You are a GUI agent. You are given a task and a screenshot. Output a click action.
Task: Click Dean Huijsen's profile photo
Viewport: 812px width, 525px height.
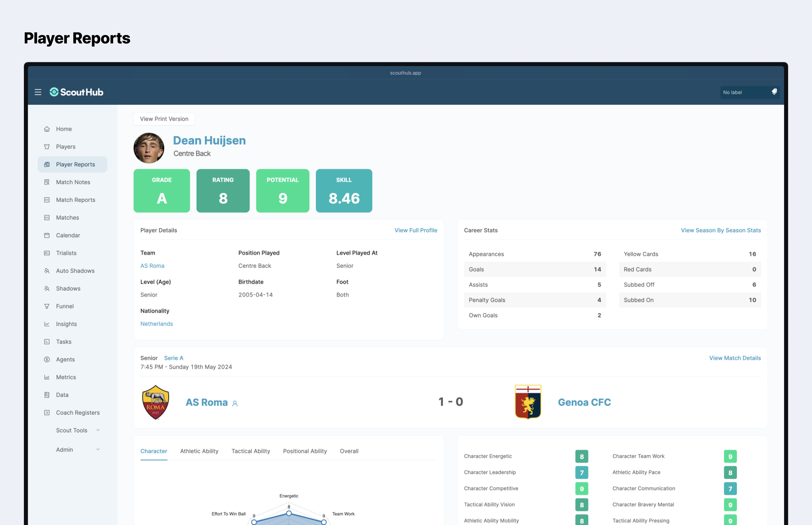[149, 148]
